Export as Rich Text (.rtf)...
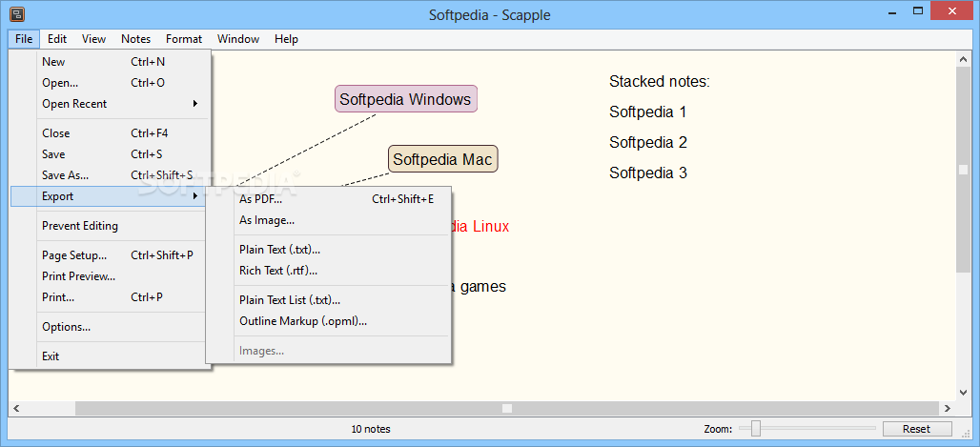The width and height of the screenshot is (980, 447). 329,271
